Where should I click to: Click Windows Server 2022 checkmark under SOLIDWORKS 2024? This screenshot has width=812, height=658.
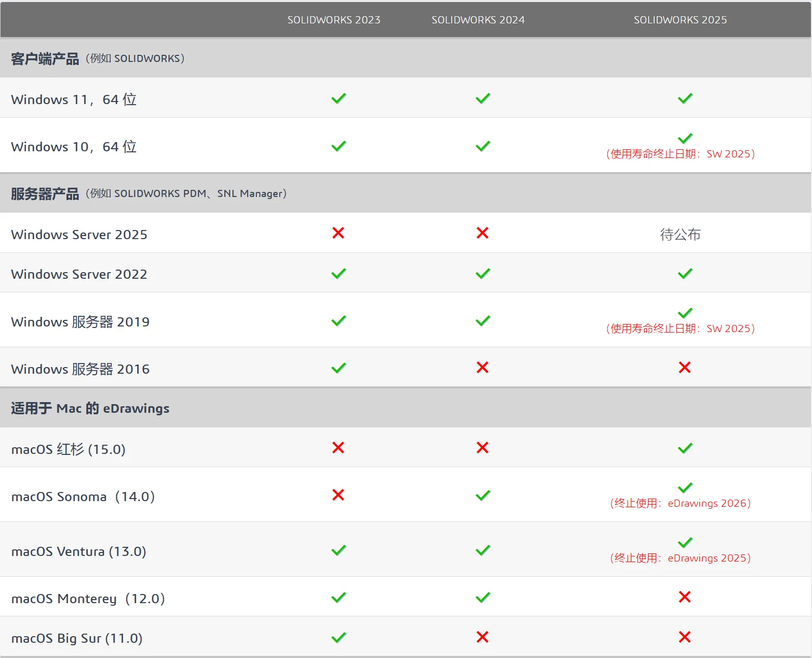pyautogui.click(x=483, y=274)
